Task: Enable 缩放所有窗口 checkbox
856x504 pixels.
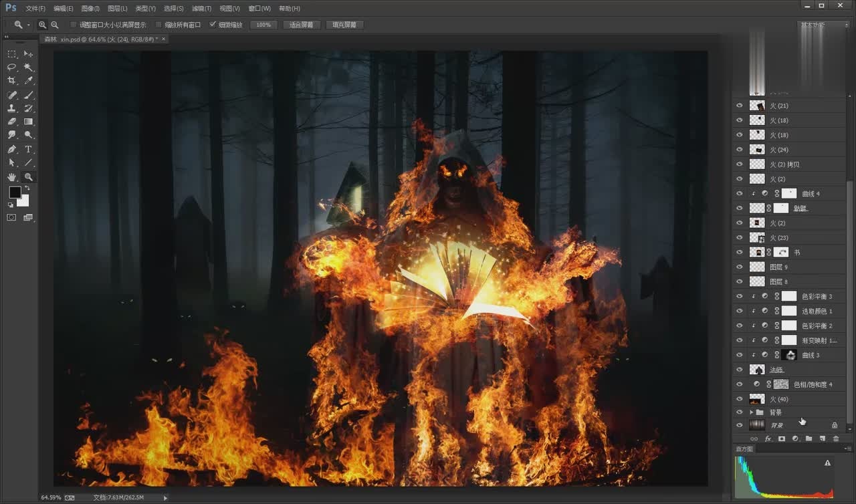Action: click(159, 25)
